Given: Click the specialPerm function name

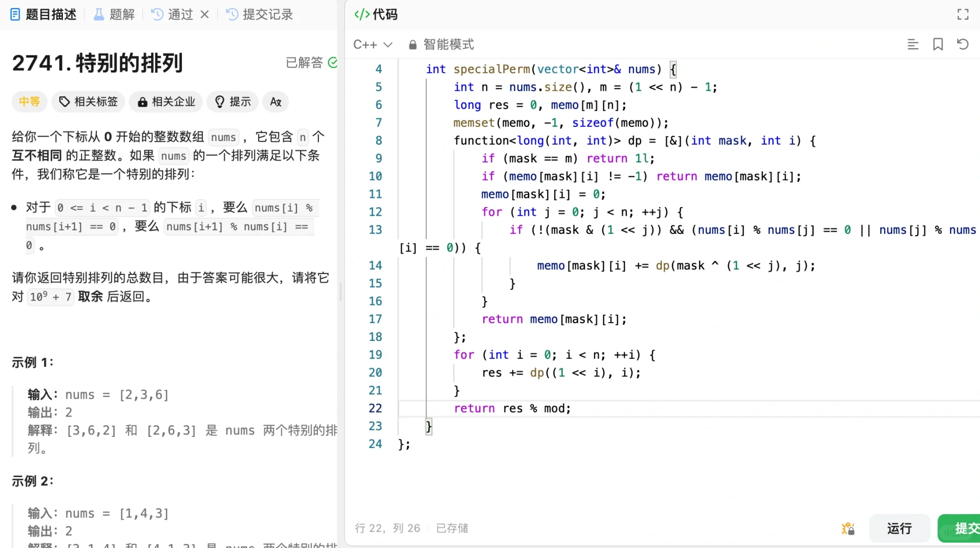Looking at the screenshot, I should pos(491,69).
